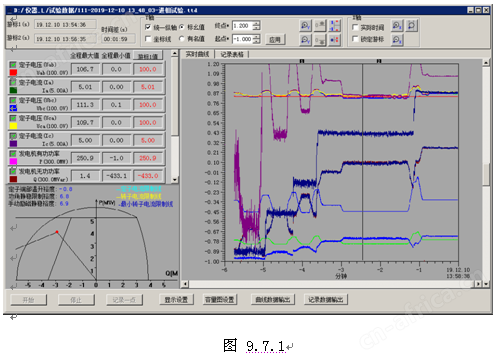Screen dimensions: 497x360
Task: Open the 实时曲线 tab
Action: click(x=197, y=54)
